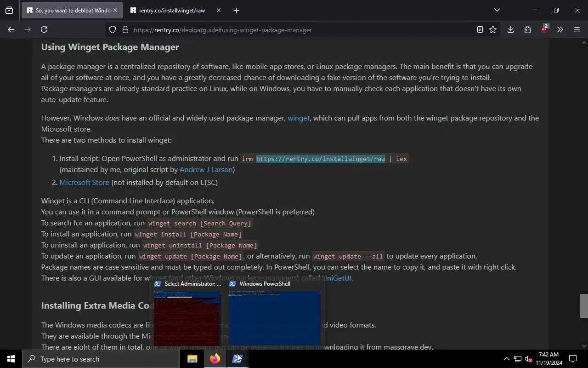Screen dimensions: 588x368
Task: Close the 'So, you want to debloat Windows' tab
Action: [115, 10]
